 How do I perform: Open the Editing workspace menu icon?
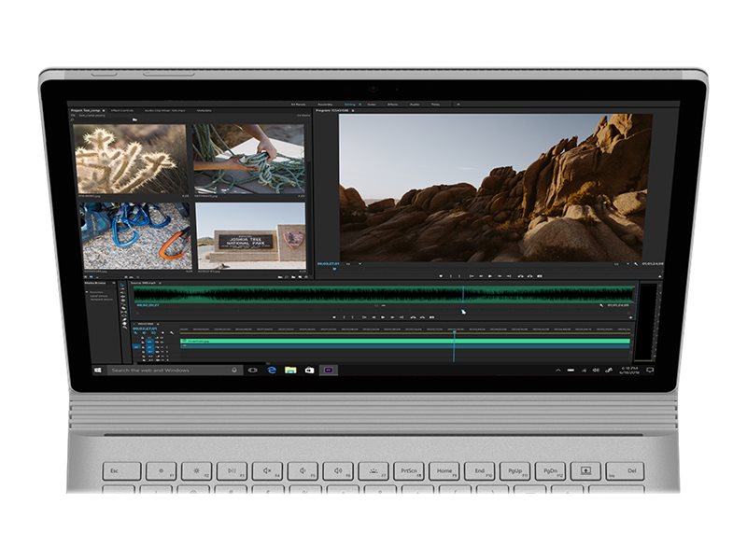tap(360, 105)
